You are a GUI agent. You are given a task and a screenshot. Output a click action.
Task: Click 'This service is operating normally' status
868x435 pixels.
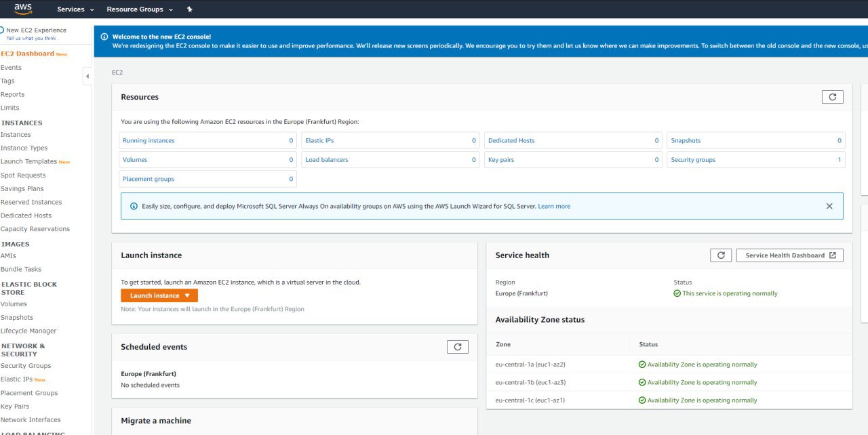point(726,293)
